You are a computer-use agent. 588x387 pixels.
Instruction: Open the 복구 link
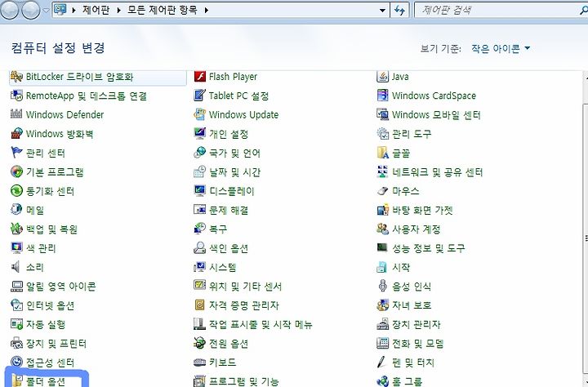(x=218, y=229)
